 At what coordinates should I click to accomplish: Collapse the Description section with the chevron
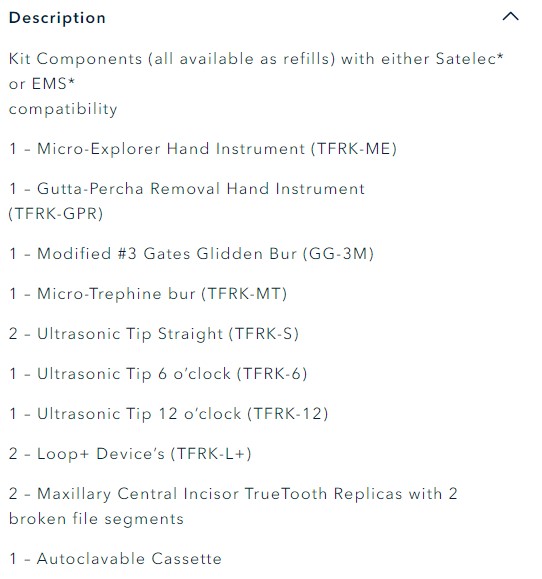[x=511, y=17]
